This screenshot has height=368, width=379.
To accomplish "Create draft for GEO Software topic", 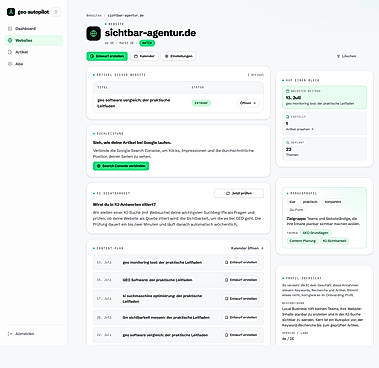I will 241,280.
